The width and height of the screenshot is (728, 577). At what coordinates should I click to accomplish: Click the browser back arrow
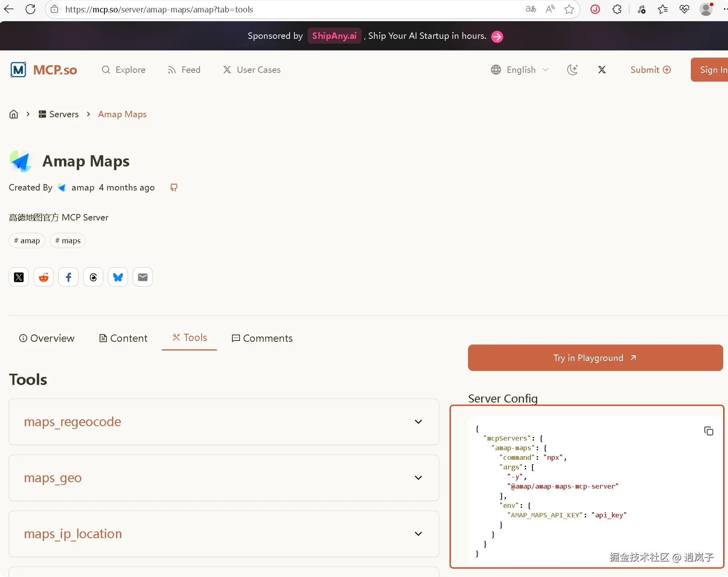click(x=9, y=9)
